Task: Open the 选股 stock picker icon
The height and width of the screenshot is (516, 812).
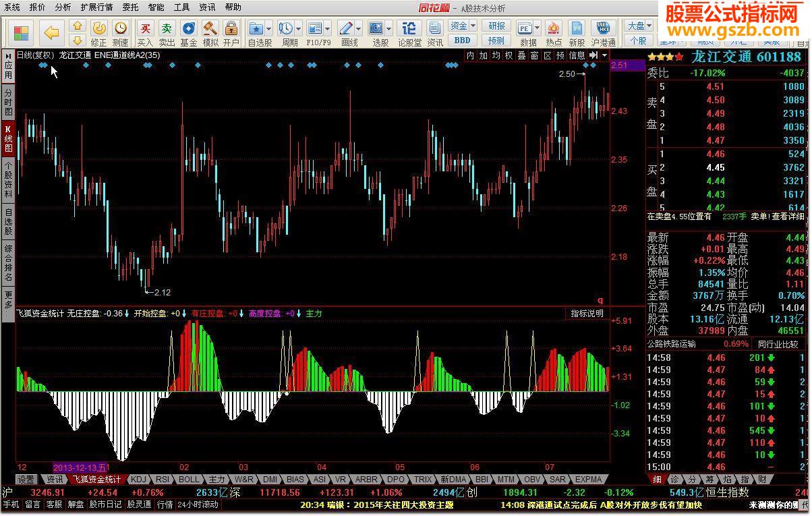Action: (x=376, y=28)
